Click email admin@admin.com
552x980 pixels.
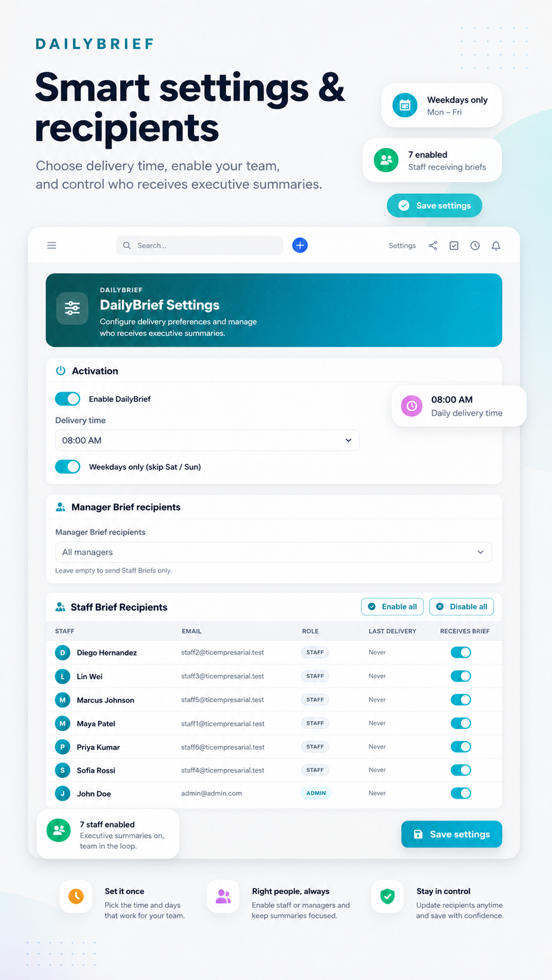[x=211, y=793]
